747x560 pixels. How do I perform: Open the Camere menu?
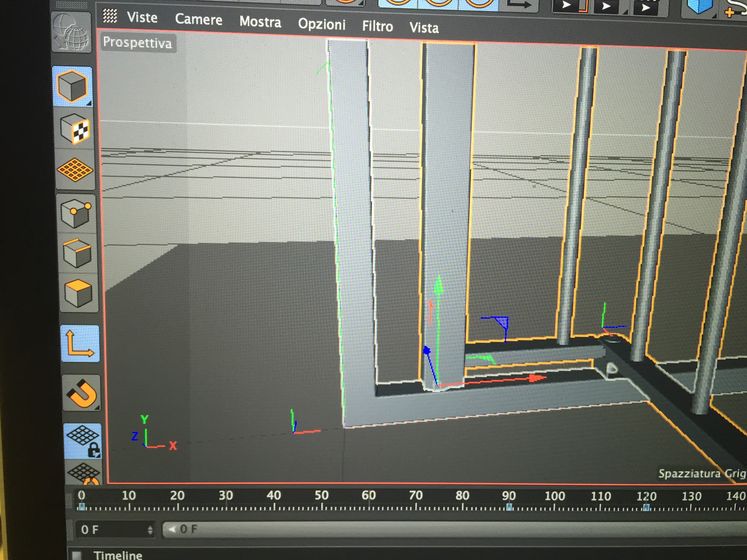click(x=199, y=19)
